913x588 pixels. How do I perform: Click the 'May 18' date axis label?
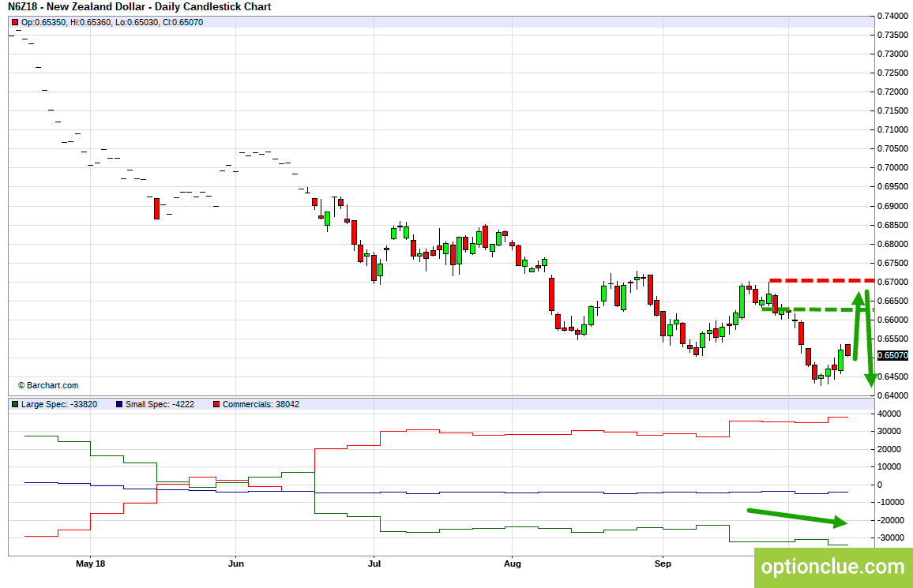pos(91,564)
